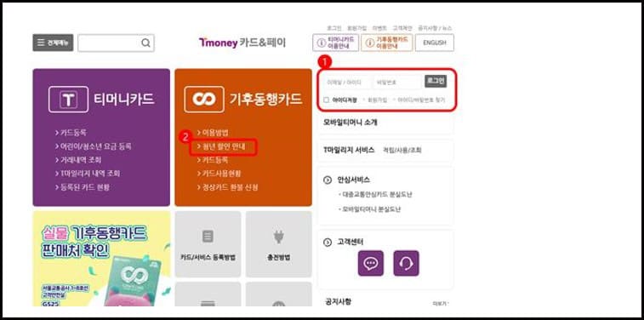Click the top 로그인 menu link
644x320 pixels.
[x=334, y=28]
